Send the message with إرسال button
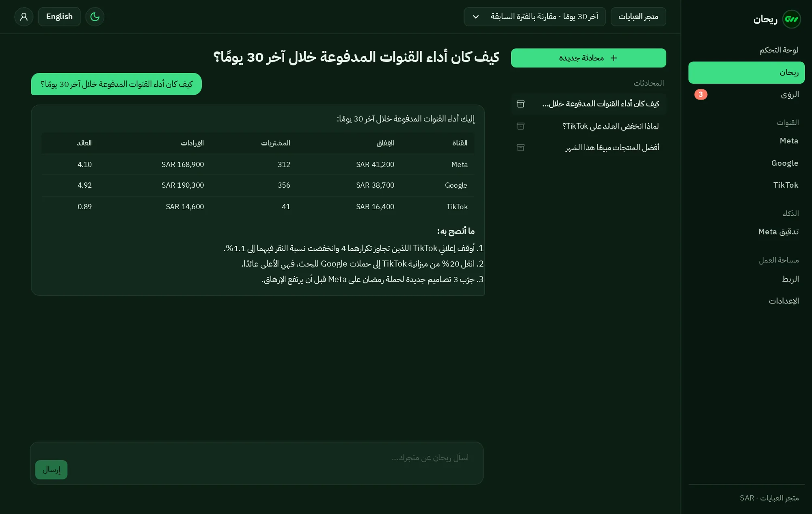The height and width of the screenshot is (514, 812). coord(51,470)
